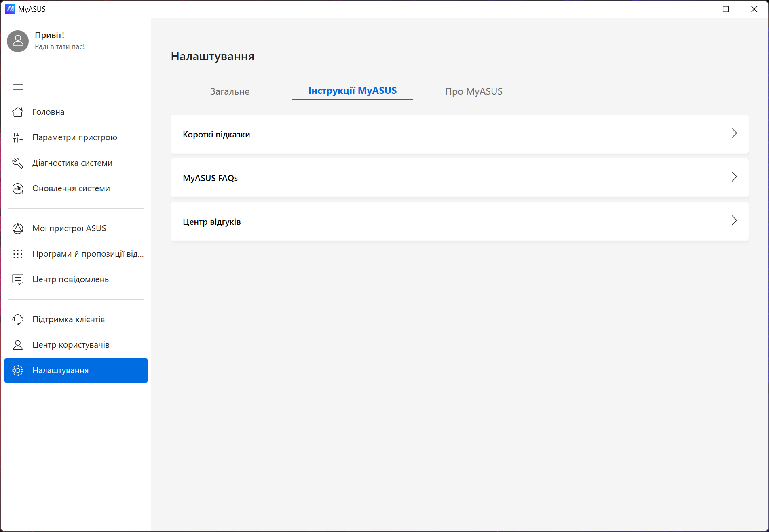Screen dimensions: 769x532
Task: Expand the MyASUS FAQs chevron arrow
Action: (x=734, y=177)
